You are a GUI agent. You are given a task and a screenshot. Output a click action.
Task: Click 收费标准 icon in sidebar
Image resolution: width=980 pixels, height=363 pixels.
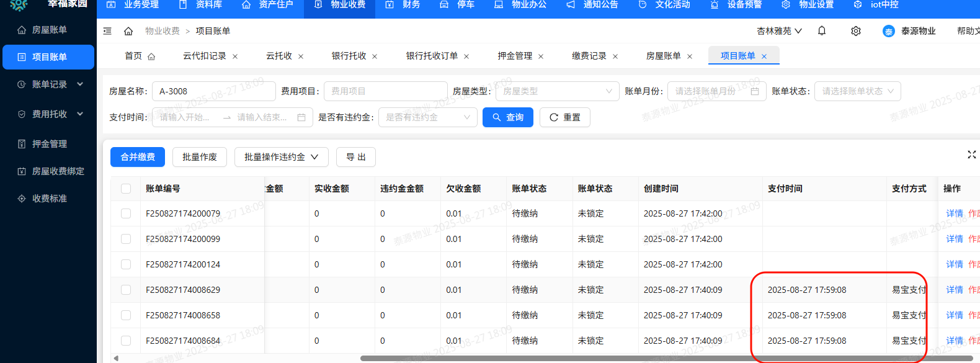(x=22, y=199)
